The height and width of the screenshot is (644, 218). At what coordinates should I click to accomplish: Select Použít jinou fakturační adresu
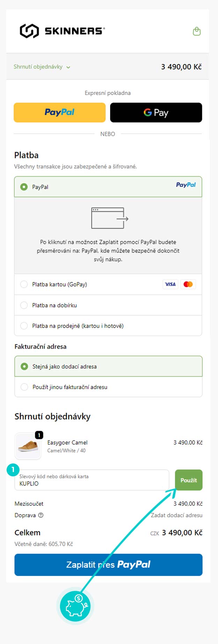click(24, 387)
